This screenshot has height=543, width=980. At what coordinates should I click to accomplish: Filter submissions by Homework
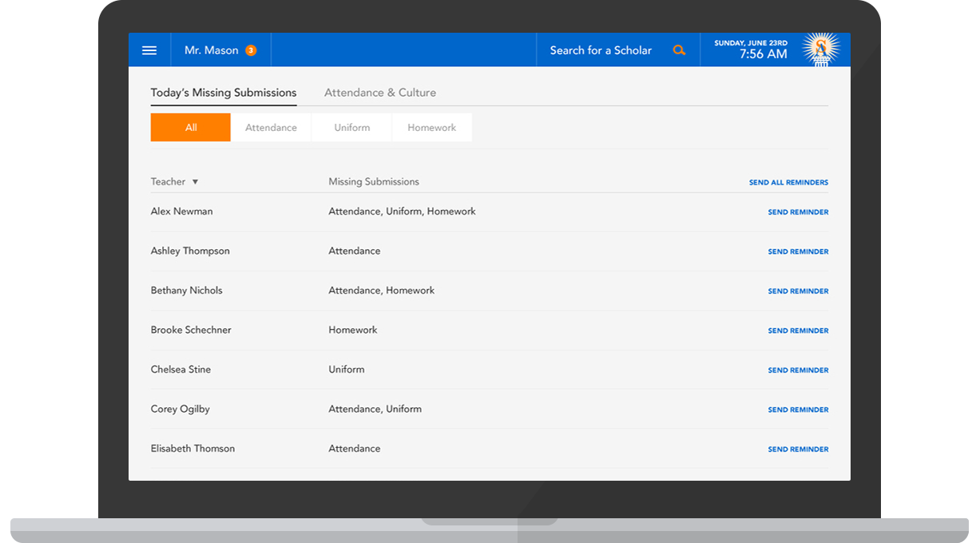pos(431,128)
